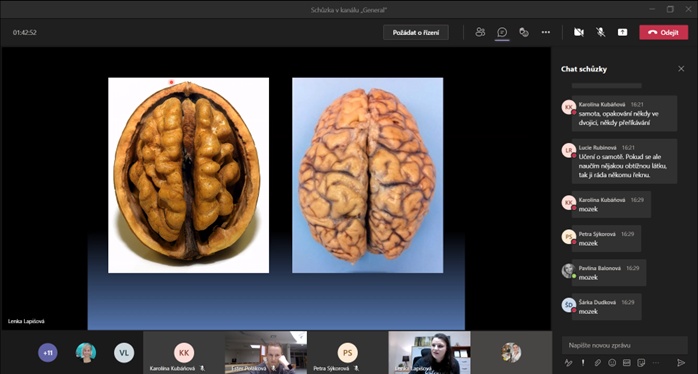This screenshot has height=374, width=698.
Task: Click the mic-muted icon beside Petra Sýkorová's name
Action: coord(357,368)
